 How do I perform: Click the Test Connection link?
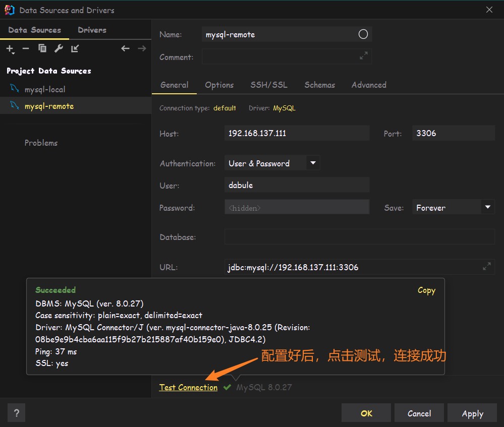click(188, 387)
